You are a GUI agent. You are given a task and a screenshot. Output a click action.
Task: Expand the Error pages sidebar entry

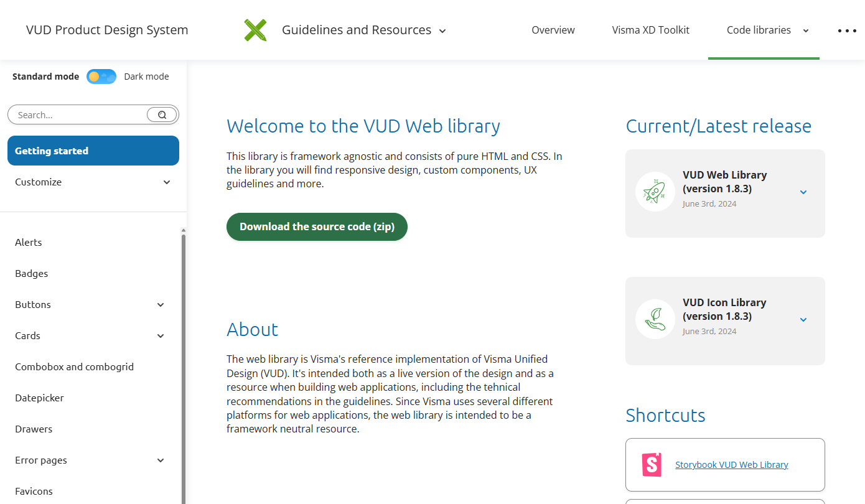click(x=160, y=460)
